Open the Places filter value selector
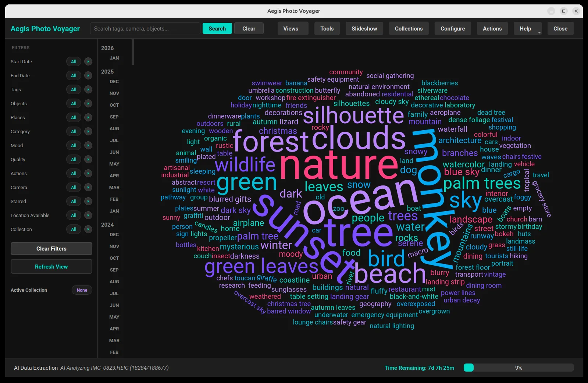The height and width of the screenshot is (383, 588). [74, 117]
